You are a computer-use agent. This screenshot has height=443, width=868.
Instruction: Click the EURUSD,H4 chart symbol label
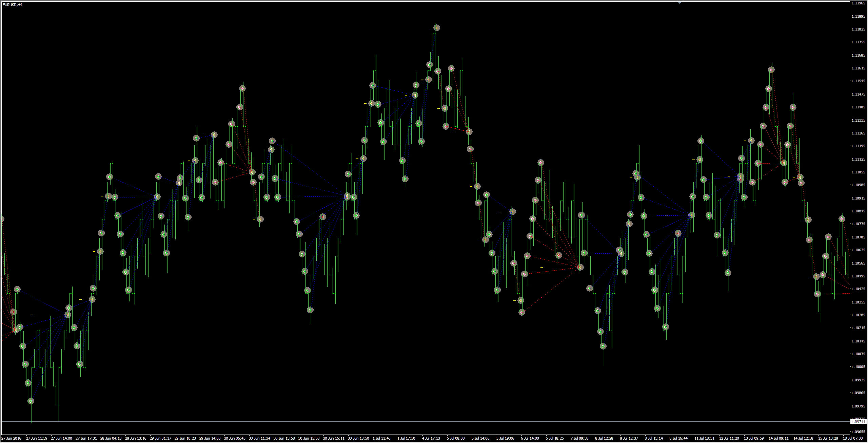click(13, 5)
